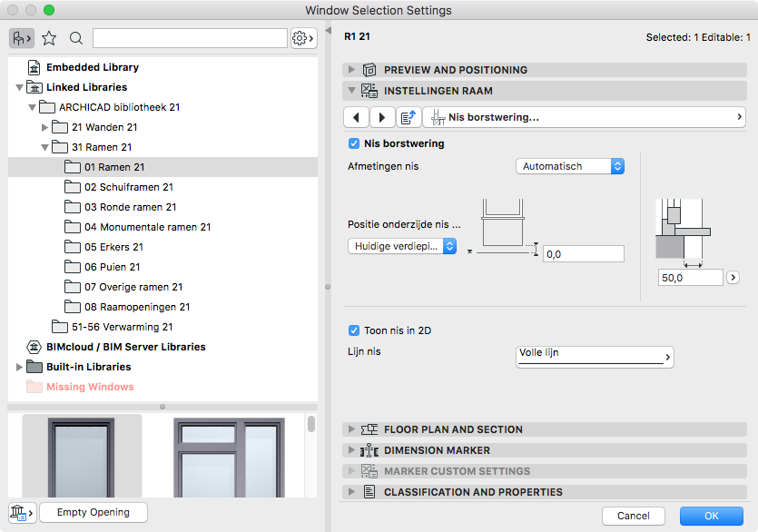Expand the Floor Plan and Section panel
Screen dimensions: 758x532
(351, 429)
